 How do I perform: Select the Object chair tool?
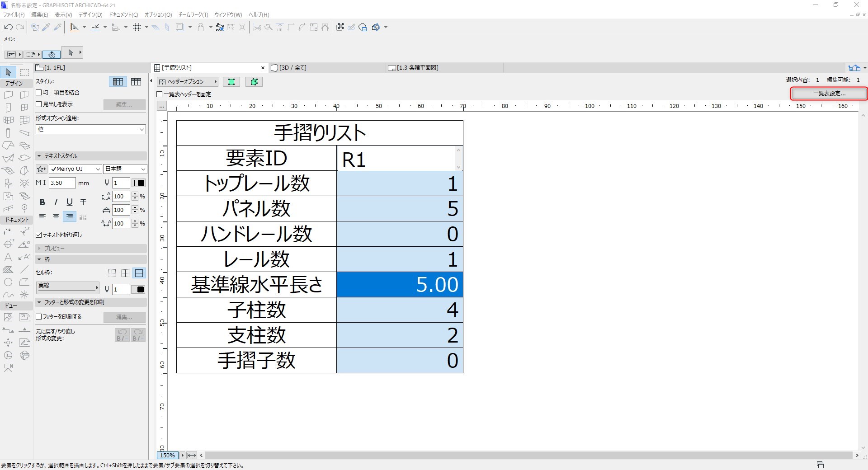pos(8,183)
